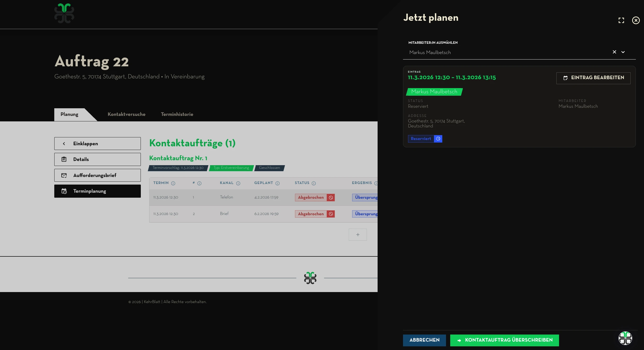Collapse the sidebar with Einklappen
Screen dimensions: 644x350
tap(98, 144)
